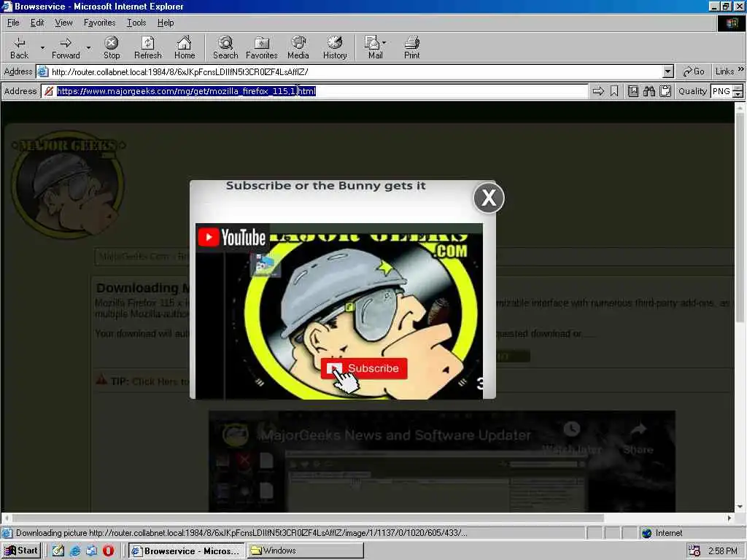This screenshot has height=560, width=747.
Task: Click the Watch later video control
Action: [x=572, y=438]
